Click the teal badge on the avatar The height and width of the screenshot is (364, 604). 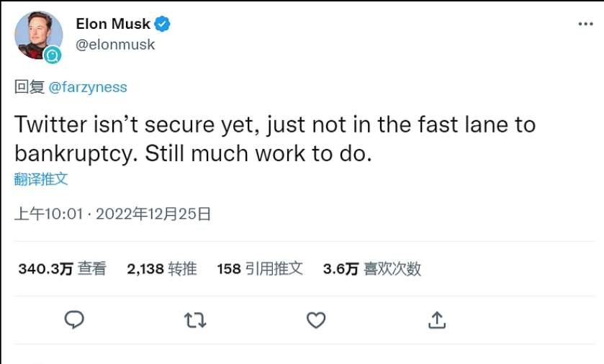click(x=52, y=55)
